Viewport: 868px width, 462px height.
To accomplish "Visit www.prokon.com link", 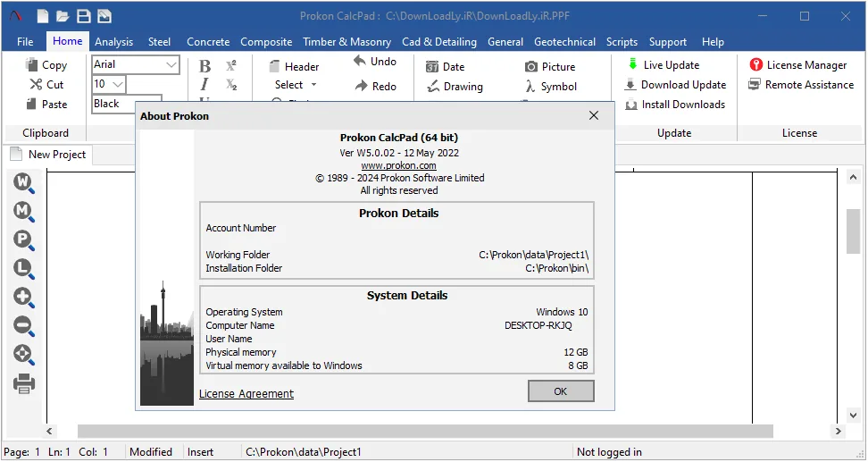I will [x=398, y=165].
